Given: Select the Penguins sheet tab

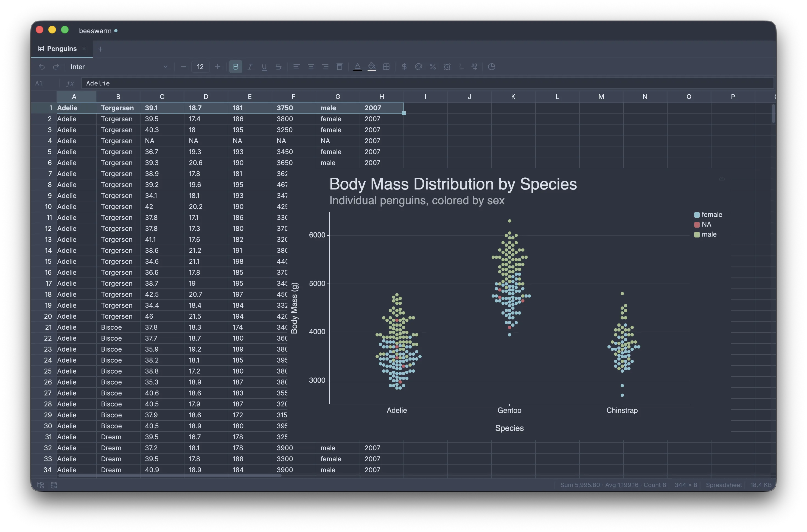Looking at the screenshot, I should 62,49.
